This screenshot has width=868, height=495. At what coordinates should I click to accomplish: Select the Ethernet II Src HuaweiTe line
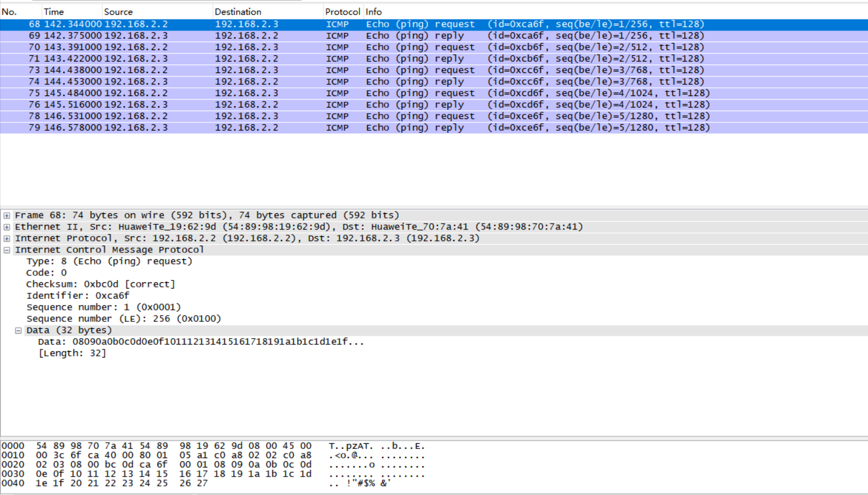pos(299,227)
